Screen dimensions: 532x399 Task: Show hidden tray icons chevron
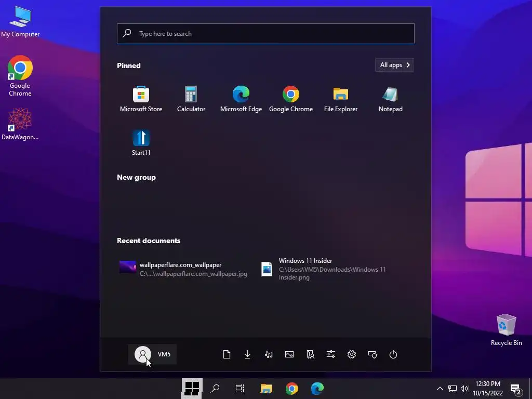click(x=440, y=389)
